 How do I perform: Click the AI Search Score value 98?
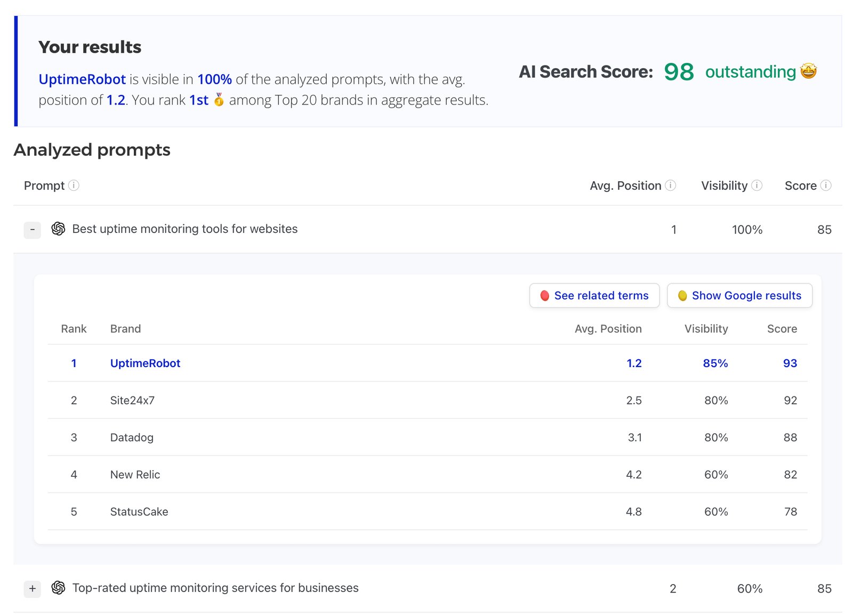[679, 72]
